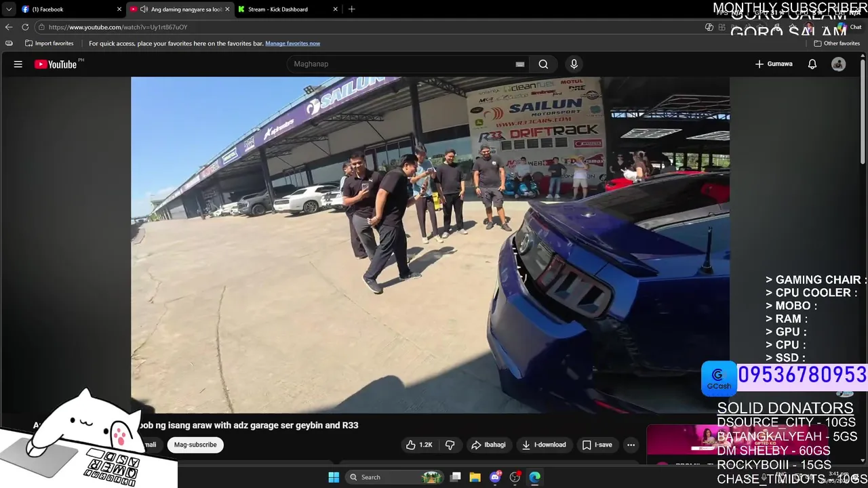This screenshot has height=488, width=868.
Task: Open Microsoft Edge from the taskbar
Action: pos(534,477)
